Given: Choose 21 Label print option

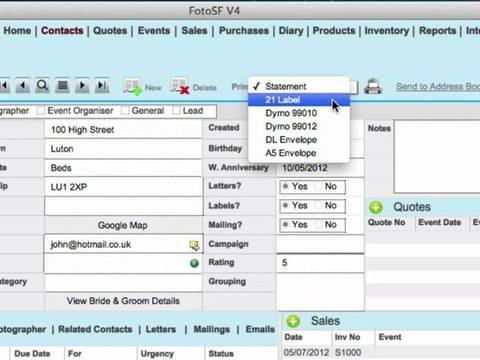Looking at the screenshot, I should coord(299,100).
